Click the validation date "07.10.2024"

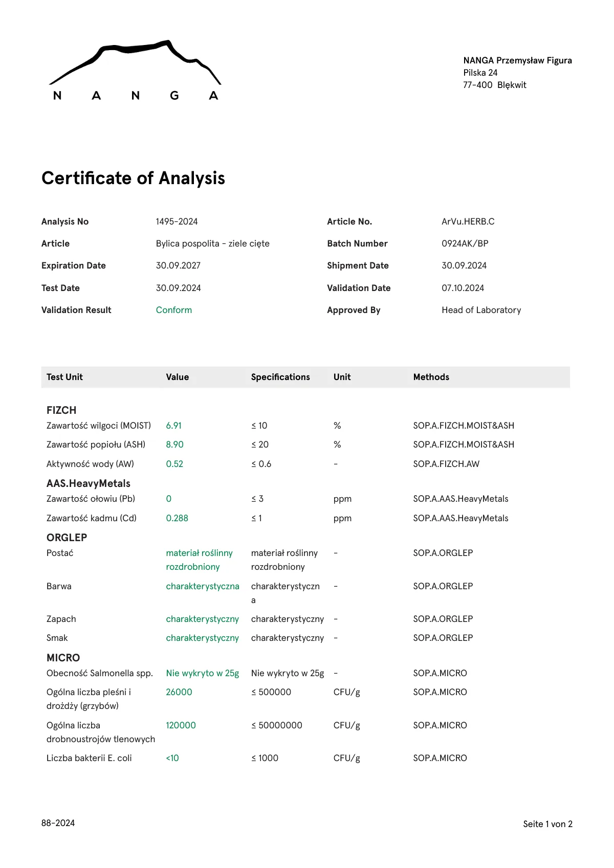463,288
